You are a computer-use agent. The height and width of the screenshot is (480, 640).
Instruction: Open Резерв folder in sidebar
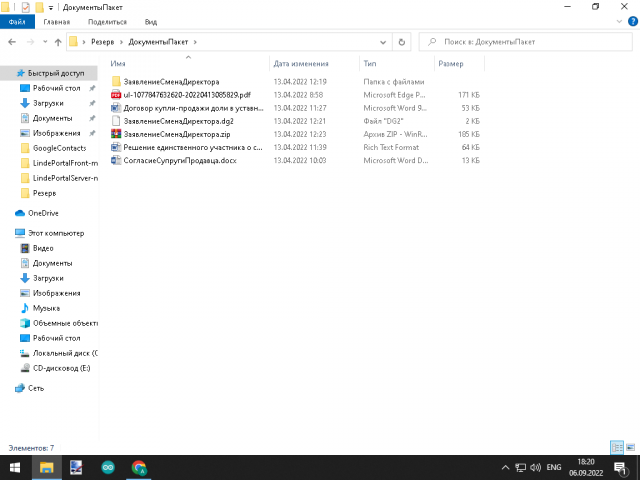coord(44,193)
